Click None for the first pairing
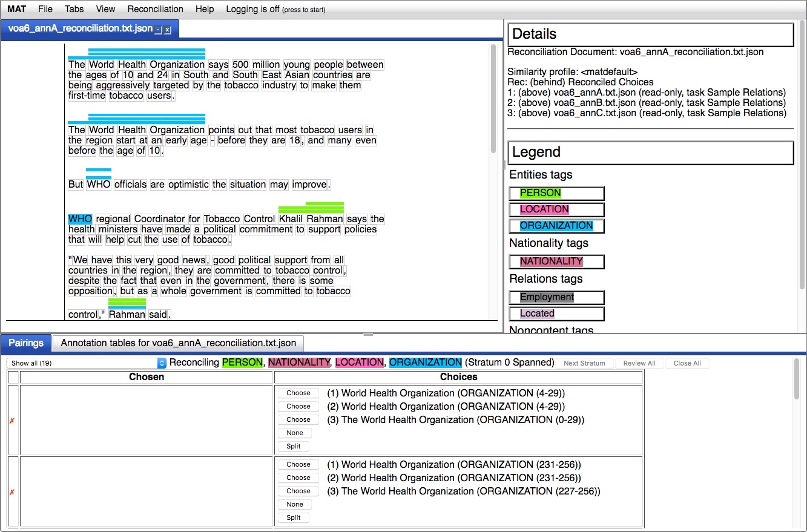 pos(295,433)
